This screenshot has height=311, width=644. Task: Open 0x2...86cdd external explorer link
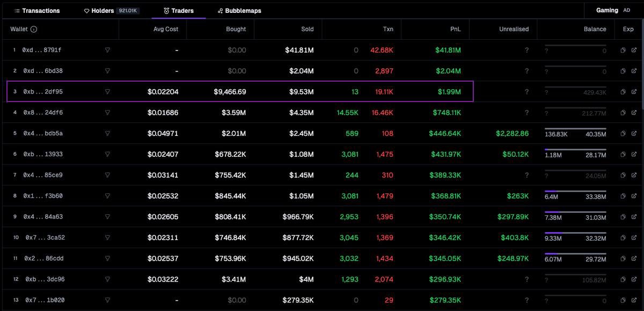(x=634, y=258)
